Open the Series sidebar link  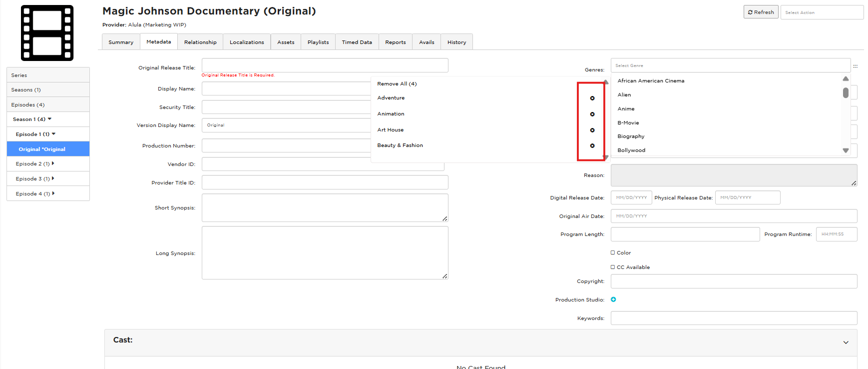click(48, 75)
